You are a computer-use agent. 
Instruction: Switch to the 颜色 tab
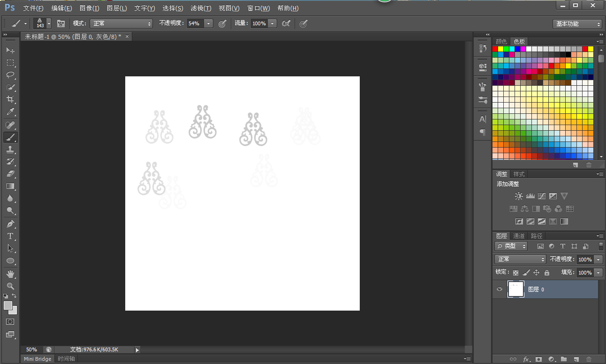click(501, 42)
